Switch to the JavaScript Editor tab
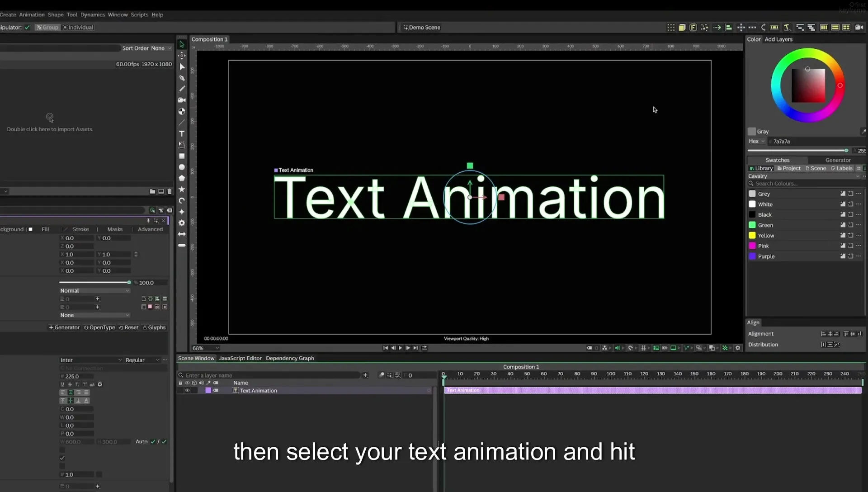The height and width of the screenshot is (492, 868). click(240, 358)
